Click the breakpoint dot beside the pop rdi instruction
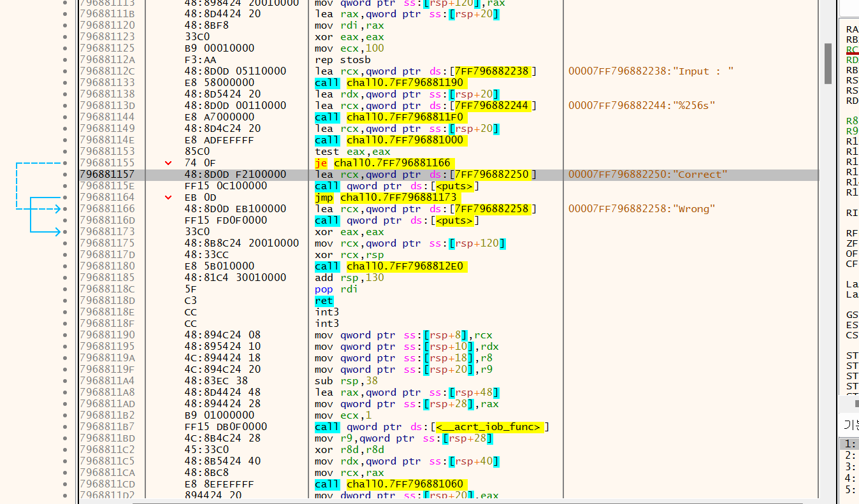This screenshot has width=859, height=504. [x=64, y=289]
